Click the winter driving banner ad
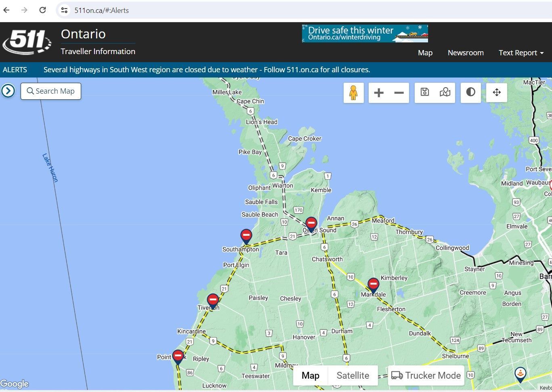Image resolution: width=552 pixels, height=392 pixels. pos(364,33)
